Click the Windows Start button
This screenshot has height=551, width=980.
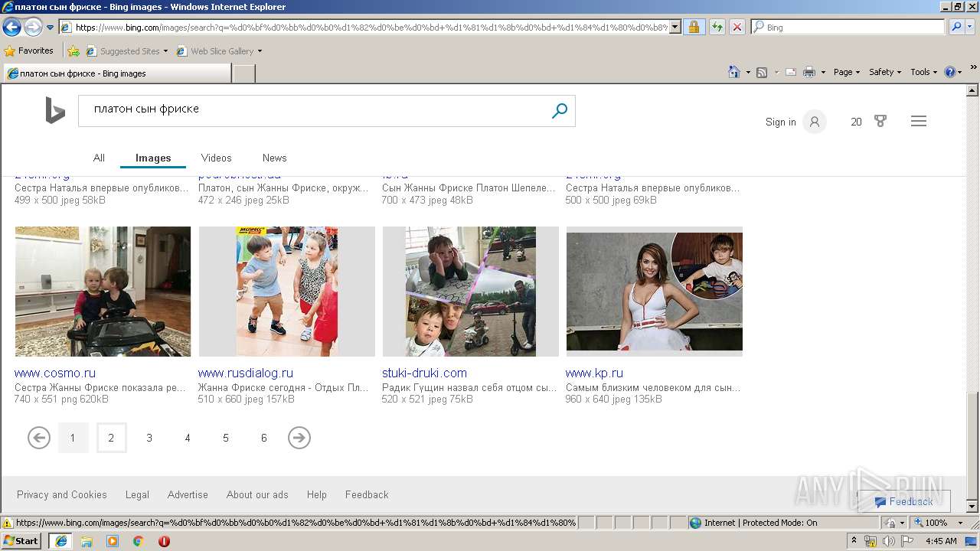tap(21, 540)
